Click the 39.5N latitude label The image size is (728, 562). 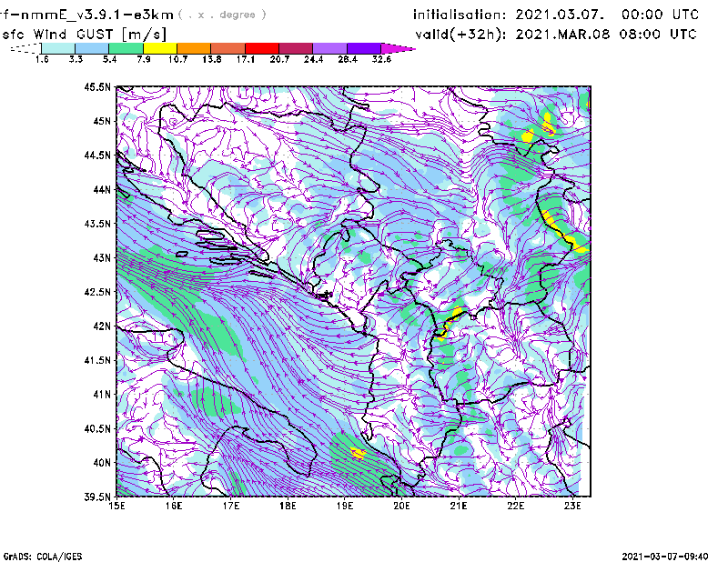(97, 497)
